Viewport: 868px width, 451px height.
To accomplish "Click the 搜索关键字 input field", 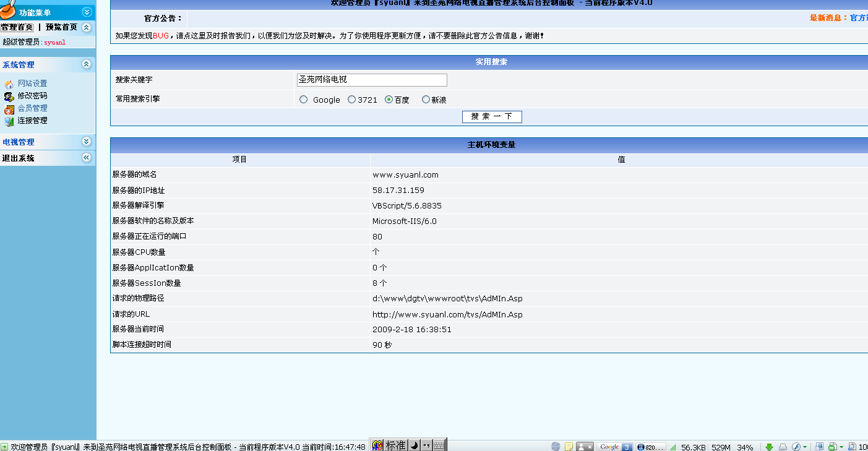I will pos(372,80).
